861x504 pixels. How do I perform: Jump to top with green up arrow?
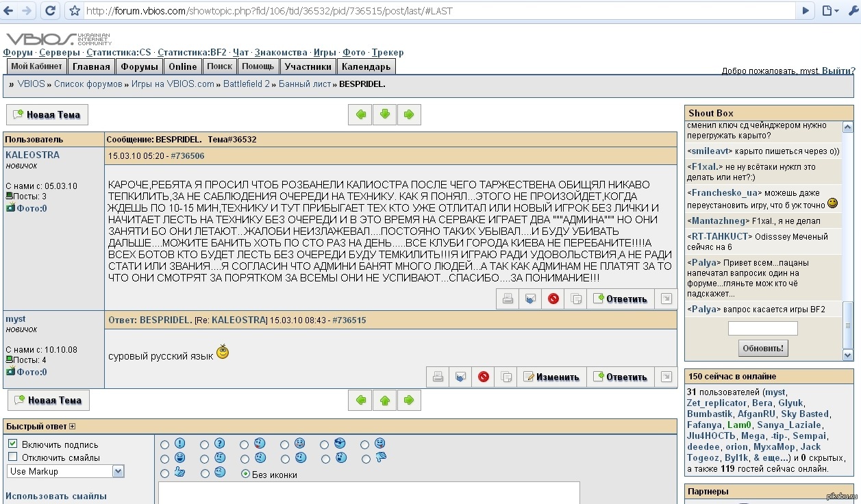point(384,400)
